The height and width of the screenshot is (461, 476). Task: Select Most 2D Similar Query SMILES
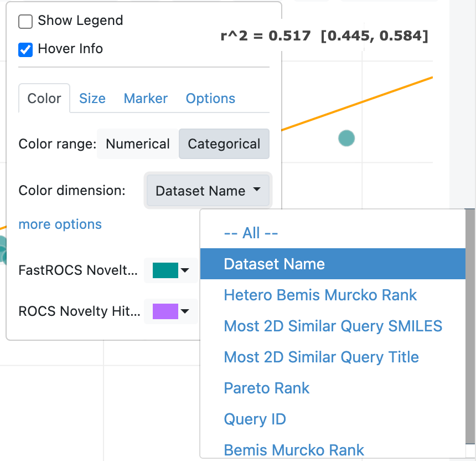tap(333, 326)
